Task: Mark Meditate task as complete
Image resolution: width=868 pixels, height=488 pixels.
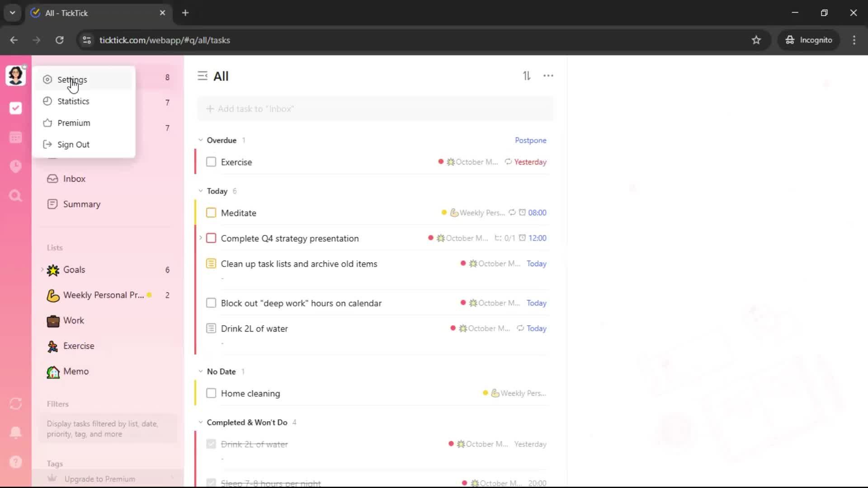Action: click(211, 213)
